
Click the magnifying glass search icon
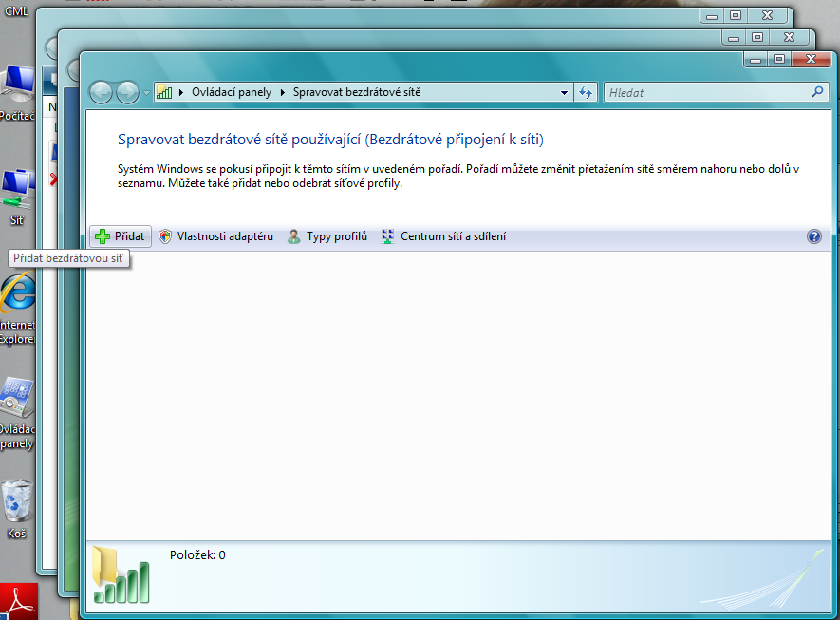point(818,92)
